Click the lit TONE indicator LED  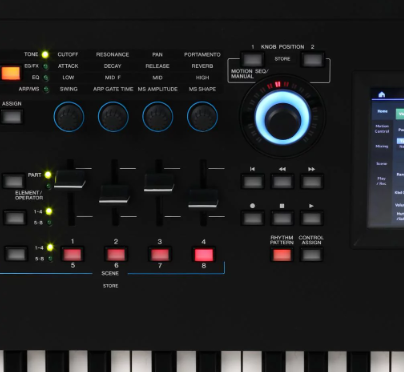tap(45, 54)
